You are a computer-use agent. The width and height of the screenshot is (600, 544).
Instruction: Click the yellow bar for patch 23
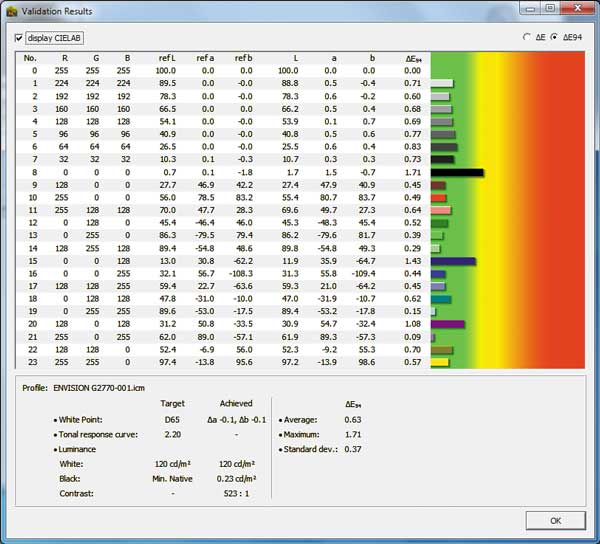click(x=440, y=363)
